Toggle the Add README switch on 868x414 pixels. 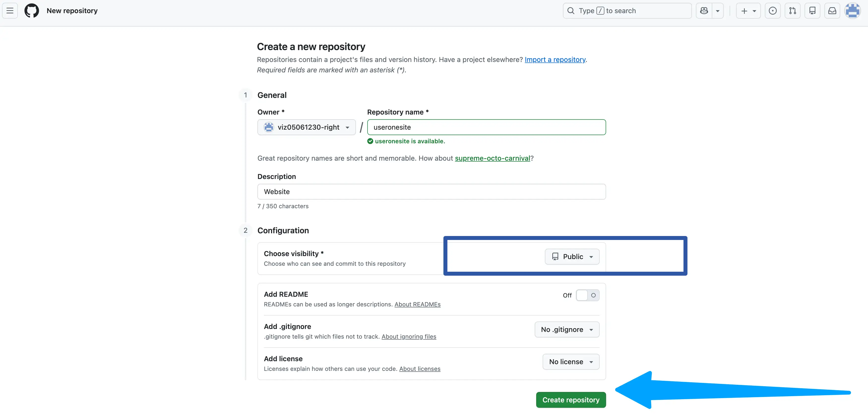pyautogui.click(x=588, y=295)
